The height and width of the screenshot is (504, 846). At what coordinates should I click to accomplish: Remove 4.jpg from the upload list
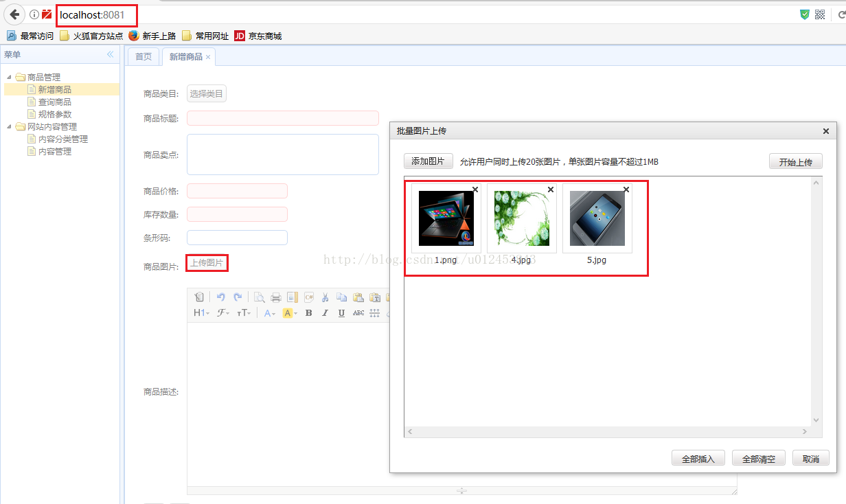551,190
